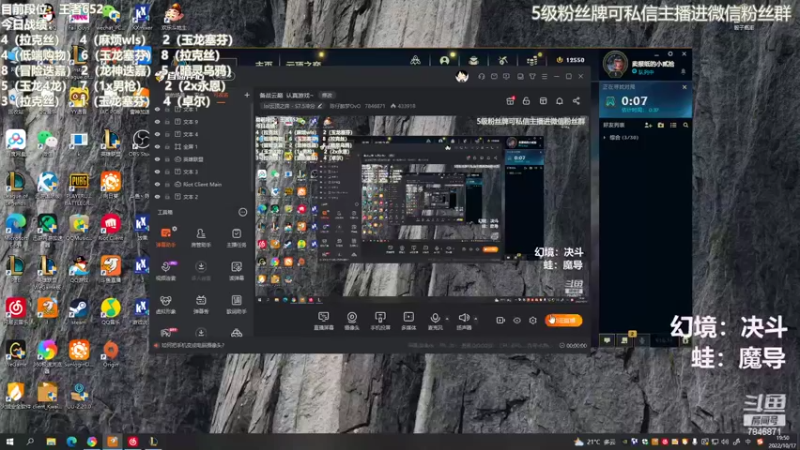Open the voice microphone tool with badge
This screenshot has height=450, width=800.
(x=166, y=270)
